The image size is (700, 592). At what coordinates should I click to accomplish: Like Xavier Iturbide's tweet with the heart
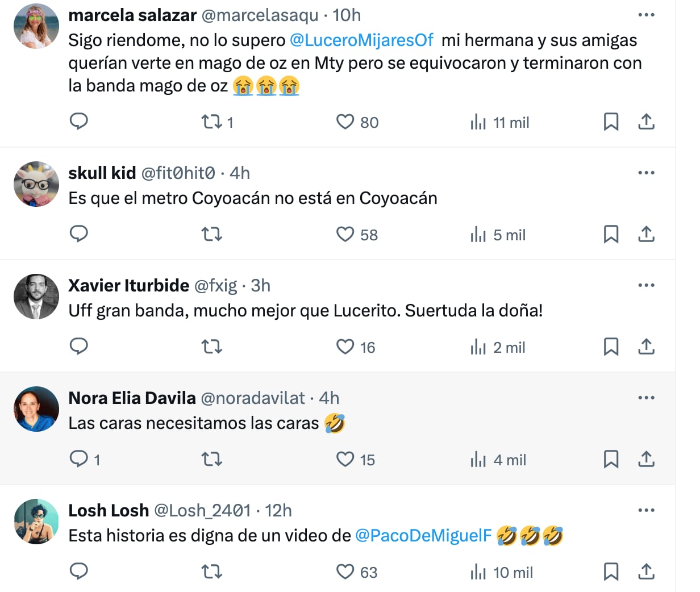tap(345, 345)
